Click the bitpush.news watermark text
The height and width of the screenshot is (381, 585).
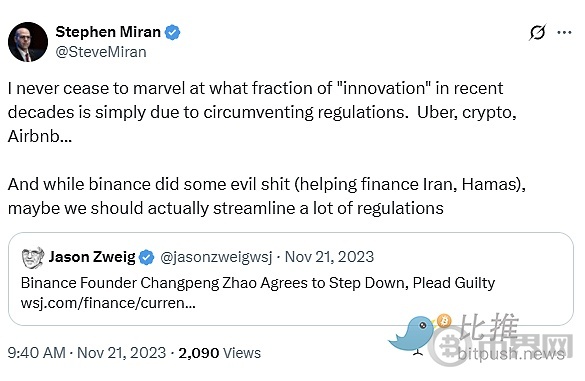point(512,354)
